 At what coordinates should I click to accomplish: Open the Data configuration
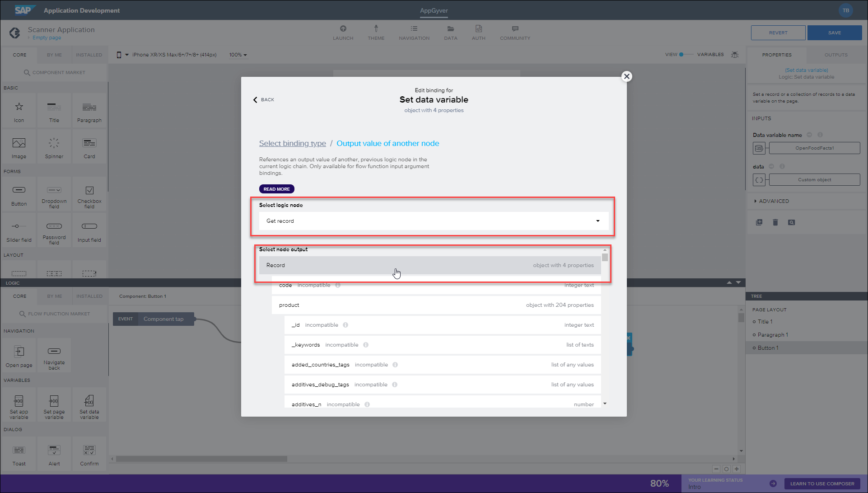tap(450, 33)
